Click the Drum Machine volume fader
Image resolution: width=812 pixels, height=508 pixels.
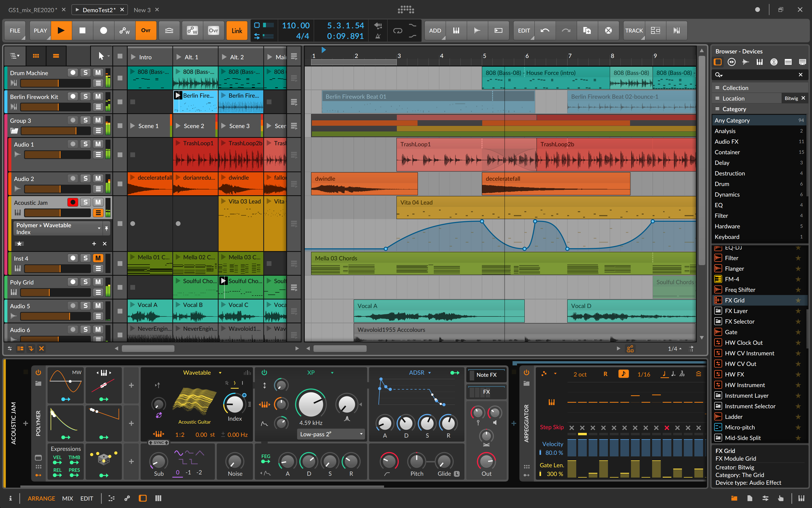[56, 83]
